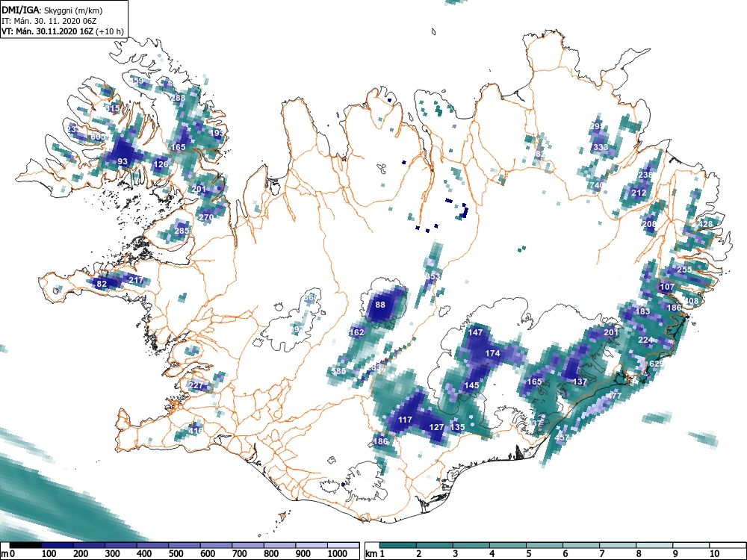
Task: Click the visibility value 88 on Hofsjökull
Action: point(380,305)
